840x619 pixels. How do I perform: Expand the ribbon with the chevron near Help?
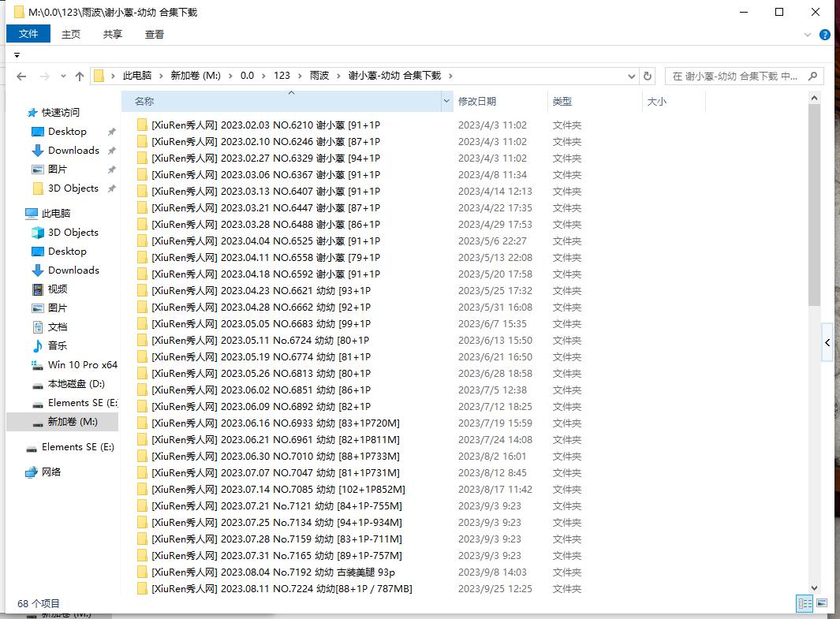[x=808, y=35]
